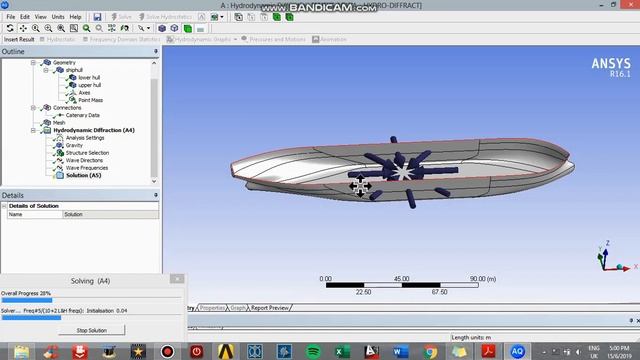
Task: Click the second green copy icon in top toolbar
Action: pyautogui.click(x=289, y=17)
